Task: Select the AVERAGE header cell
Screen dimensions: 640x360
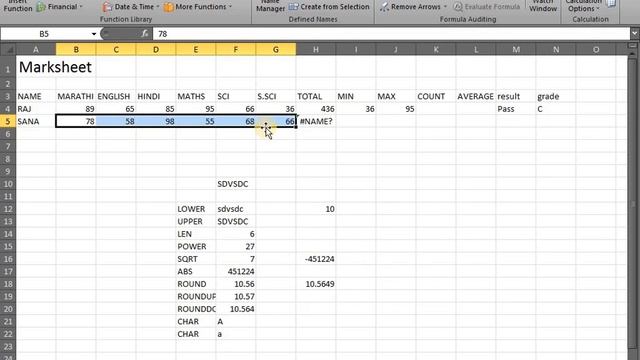Action: coord(476,96)
